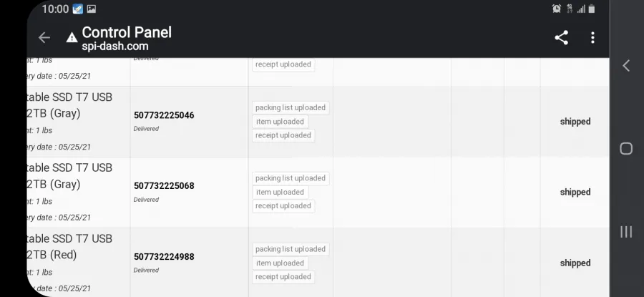This screenshot has width=644, height=297.
Task: Open the recent apps button
Action: [626, 232]
